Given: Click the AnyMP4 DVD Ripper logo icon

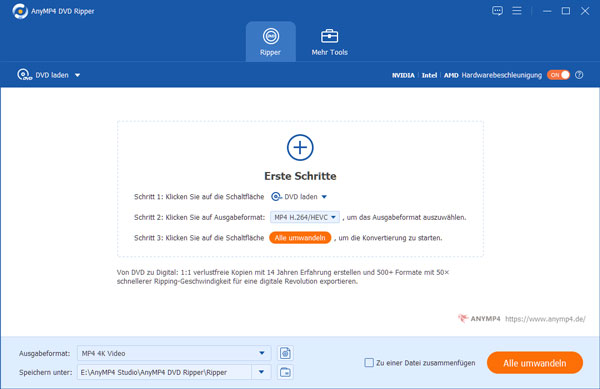Looking at the screenshot, I should coord(20,11).
